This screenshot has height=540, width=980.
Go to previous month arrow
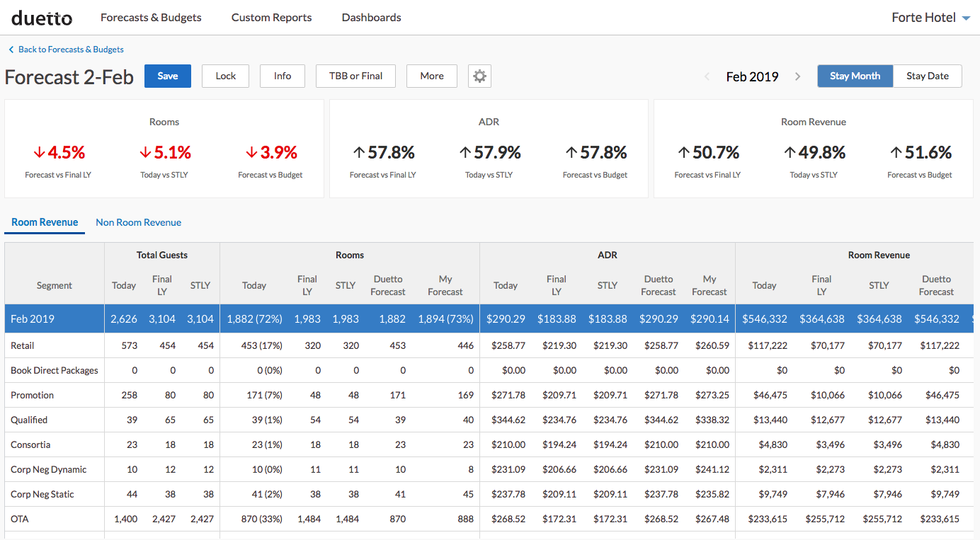[x=707, y=76]
